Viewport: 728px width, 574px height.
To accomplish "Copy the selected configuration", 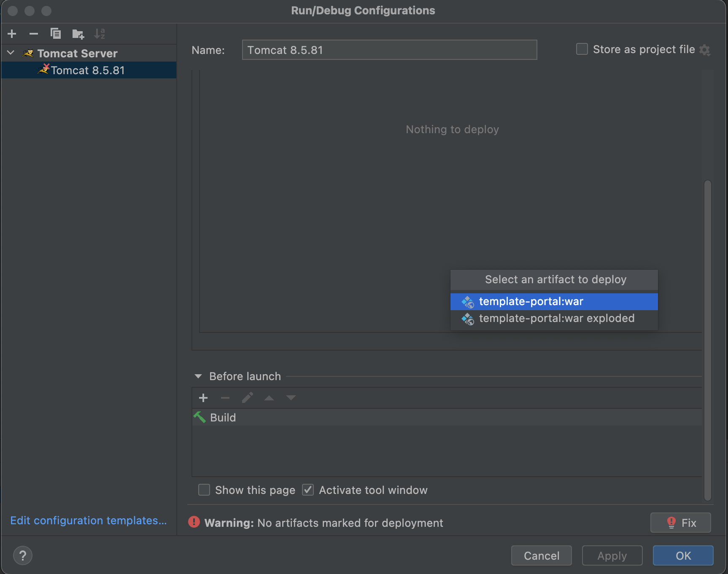I will 56,34.
